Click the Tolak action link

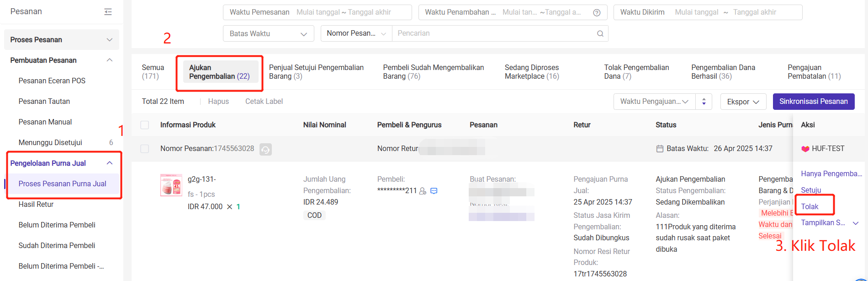click(810, 206)
